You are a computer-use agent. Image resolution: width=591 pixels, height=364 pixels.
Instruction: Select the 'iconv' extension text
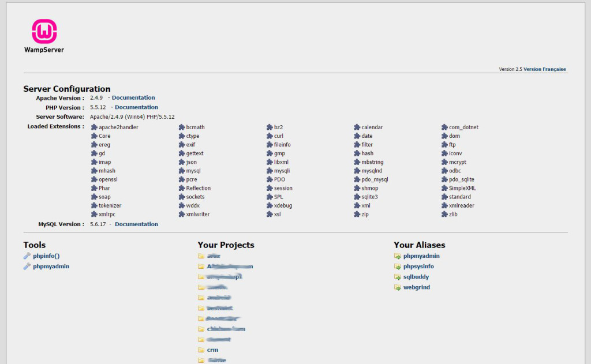click(455, 153)
